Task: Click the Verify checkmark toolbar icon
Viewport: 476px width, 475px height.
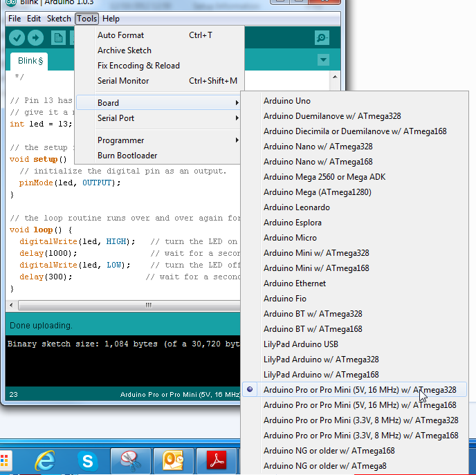Action: pos(17,38)
